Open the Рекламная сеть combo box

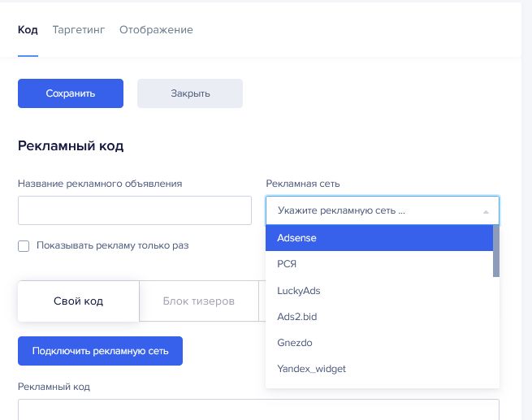[x=383, y=210]
